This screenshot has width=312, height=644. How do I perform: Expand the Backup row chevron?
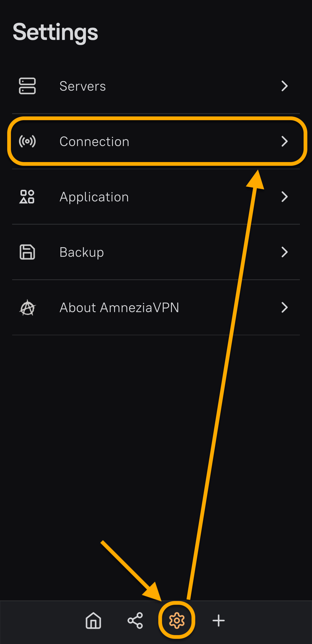pos(285,252)
